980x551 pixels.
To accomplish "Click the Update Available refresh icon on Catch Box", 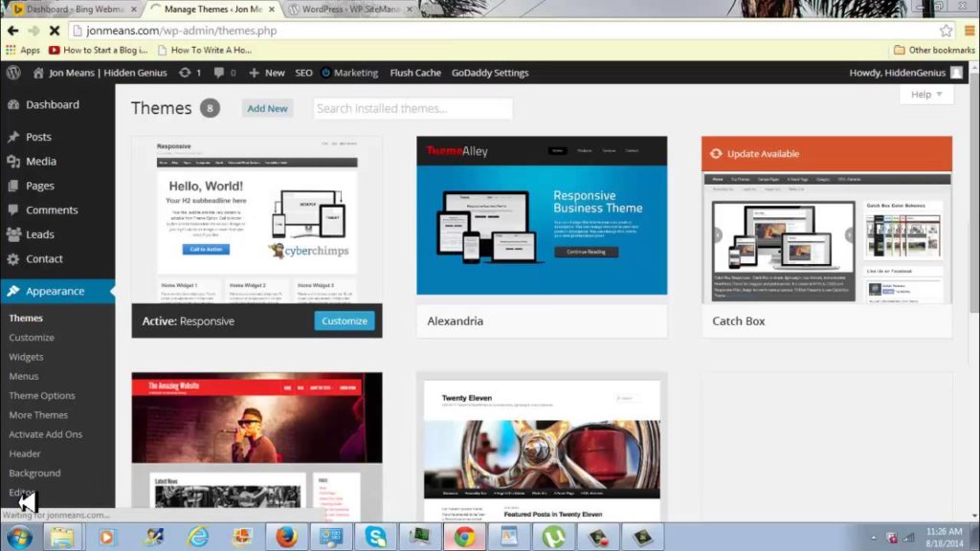I will pyautogui.click(x=716, y=154).
